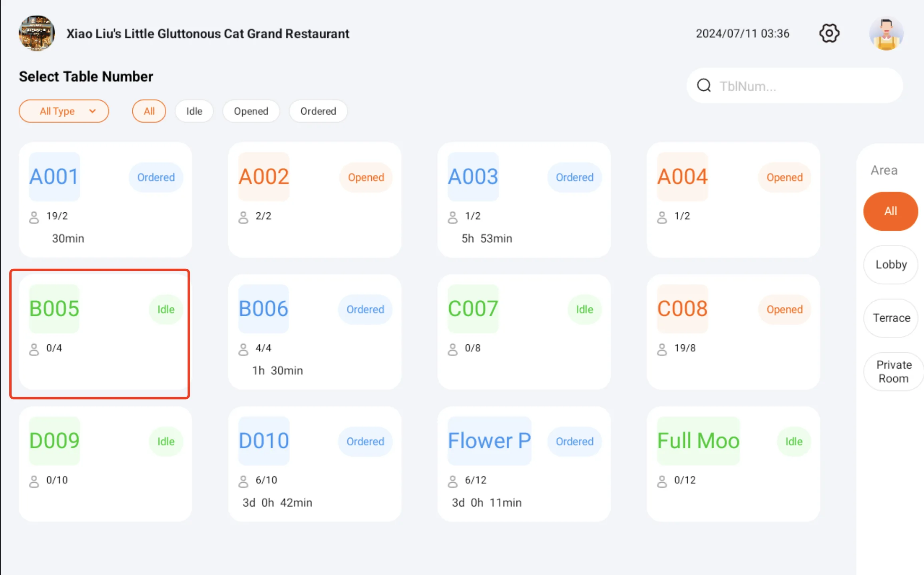Click the person icon beside 19/2
Viewport: 924px width, 575px height.
click(34, 217)
